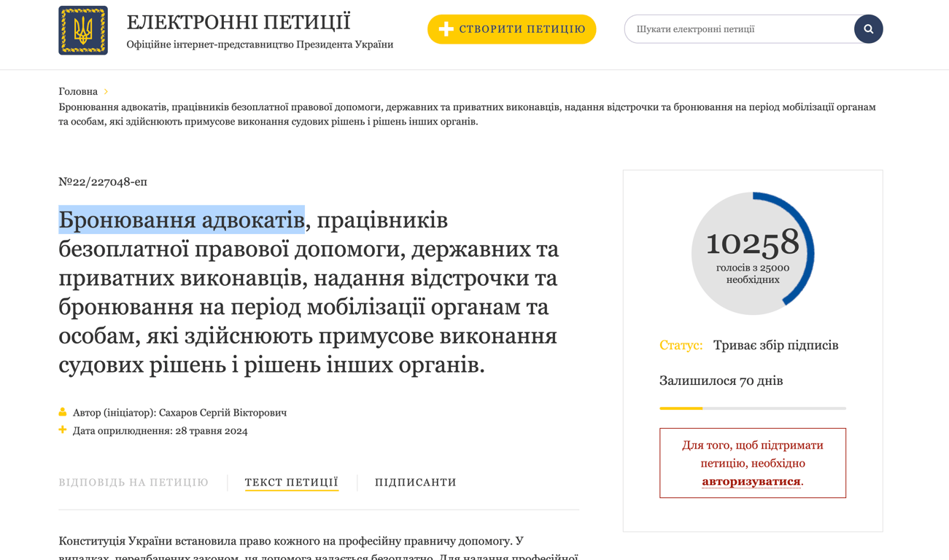
Task: Click the Статус: label in sidebar
Action: [x=681, y=345]
